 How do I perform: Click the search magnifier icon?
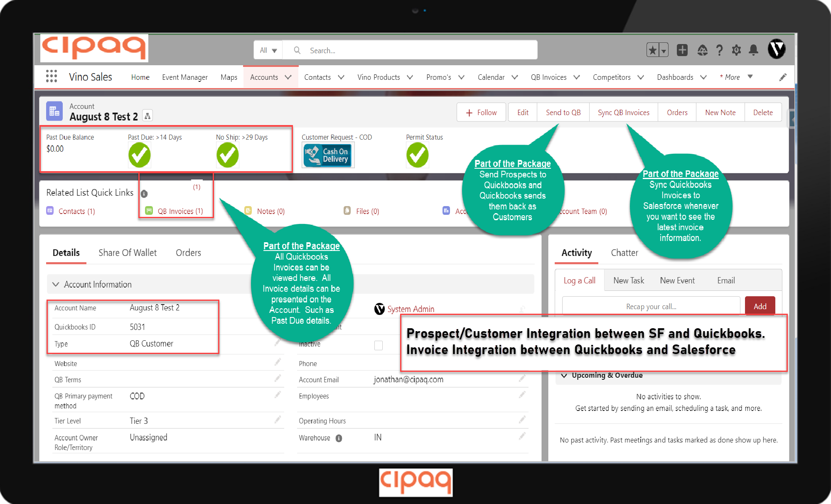pyautogui.click(x=297, y=50)
